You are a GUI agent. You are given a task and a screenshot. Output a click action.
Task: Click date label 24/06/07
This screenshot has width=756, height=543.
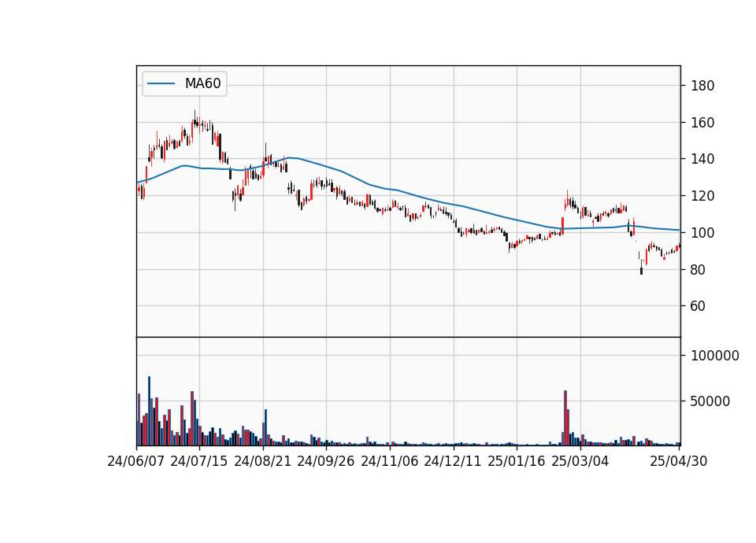(x=135, y=462)
